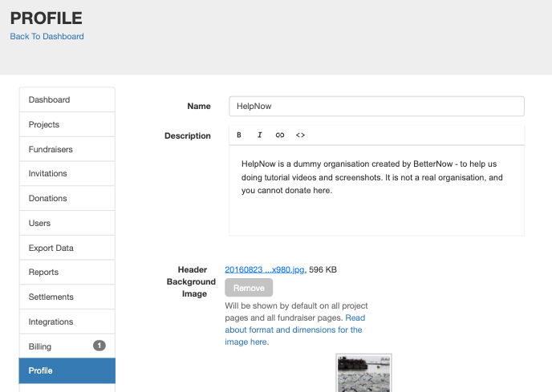Open the uploaded header image file link
Screen dimensions: 552x392
tap(265, 269)
